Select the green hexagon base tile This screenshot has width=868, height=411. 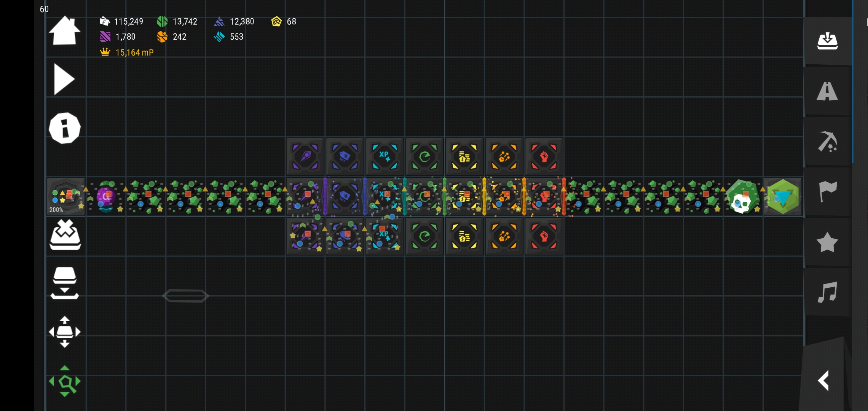[782, 197]
